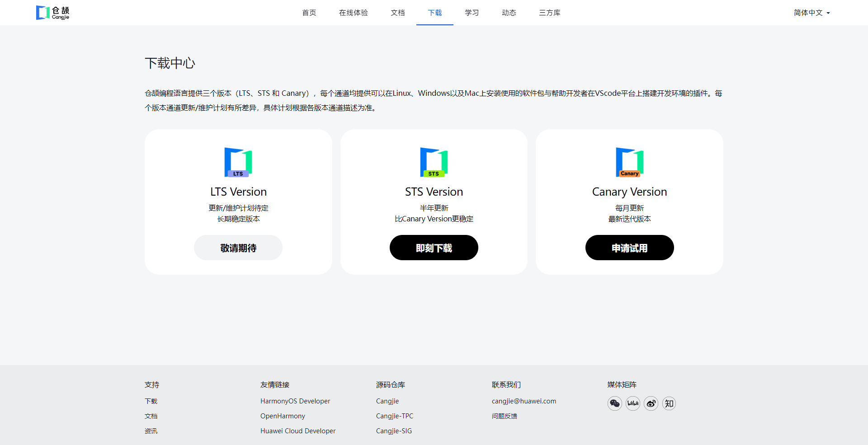Click the cangjie@huawei.com email link
Image resolution: width=868 pixels, height=445 pixels.
pyautogui.click(x=524, y=401)
